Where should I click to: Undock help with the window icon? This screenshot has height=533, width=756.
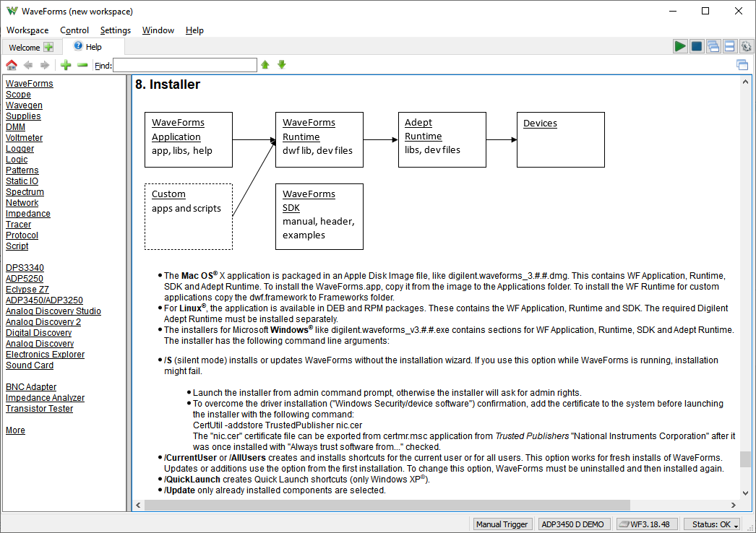[742, 64]
